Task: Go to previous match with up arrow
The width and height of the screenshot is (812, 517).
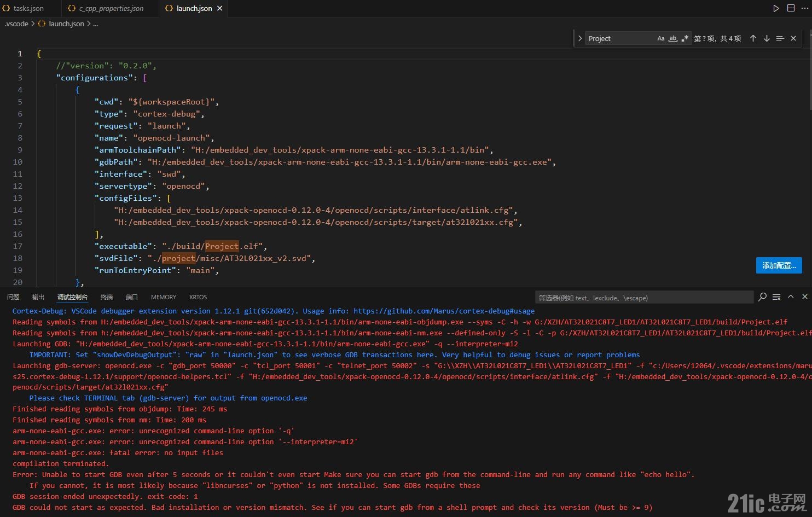Action: pos(753,38)
